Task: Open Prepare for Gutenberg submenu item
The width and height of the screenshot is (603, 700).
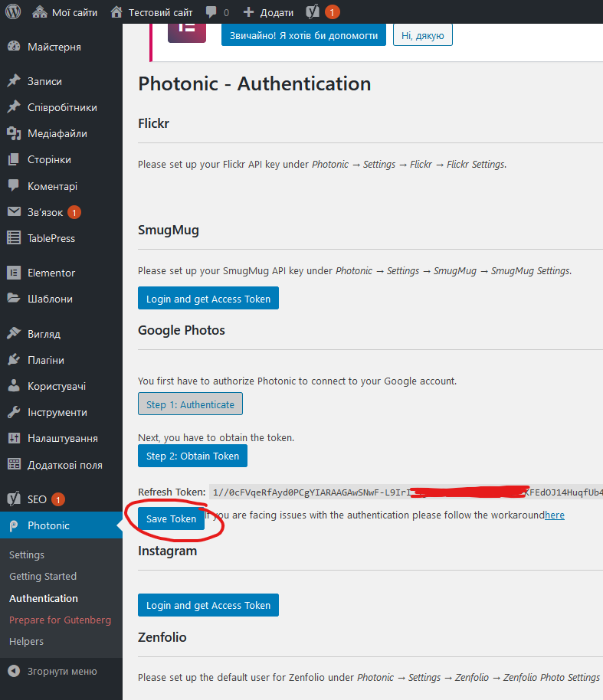Action: point(61,620)
